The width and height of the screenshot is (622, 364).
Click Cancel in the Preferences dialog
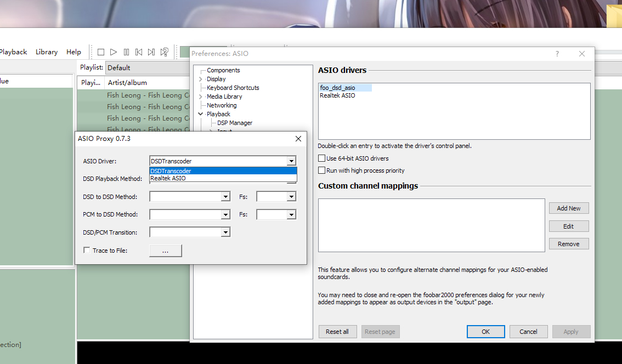(528, 332)
